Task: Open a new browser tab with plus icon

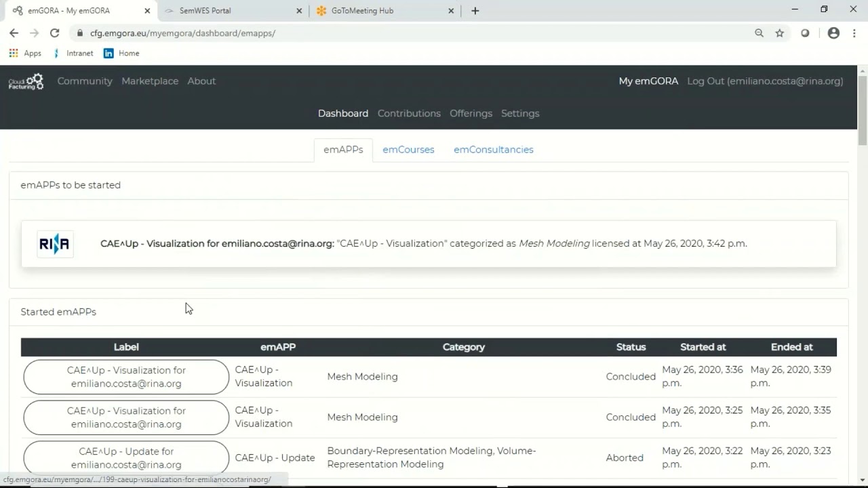Action: [x=475, y=10]
